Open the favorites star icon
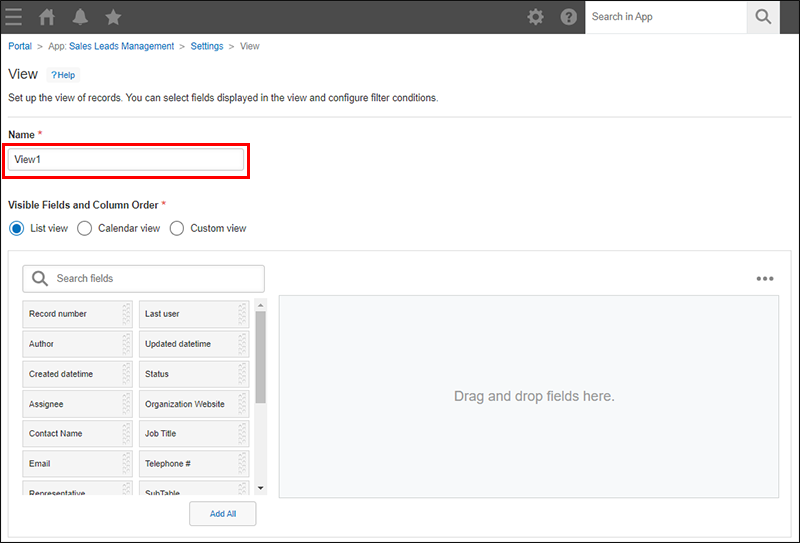 [x=113, y=17]
